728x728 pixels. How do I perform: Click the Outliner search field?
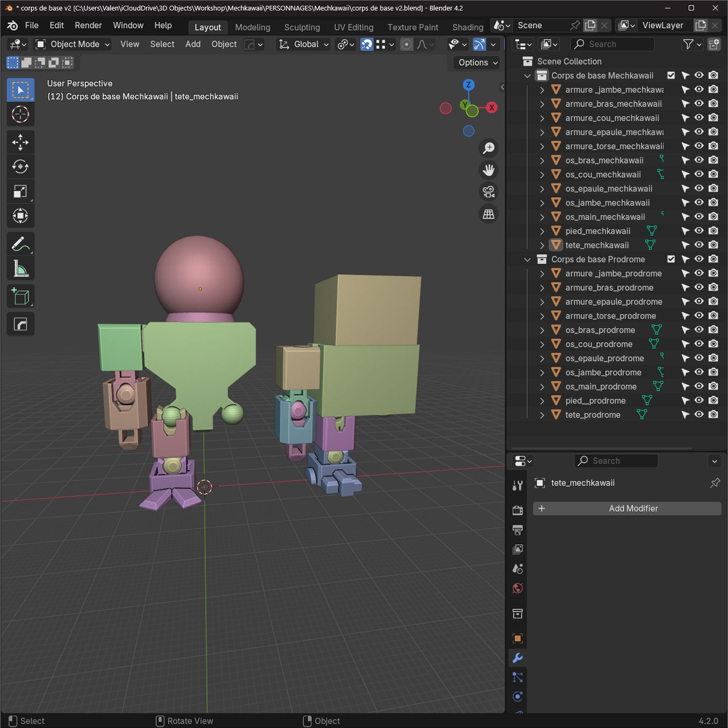[612, 44]
